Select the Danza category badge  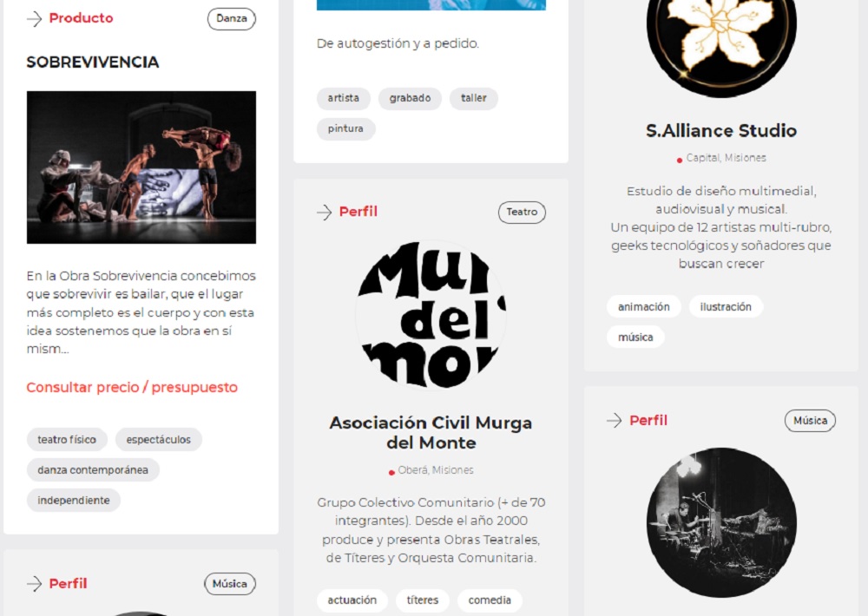232,19
